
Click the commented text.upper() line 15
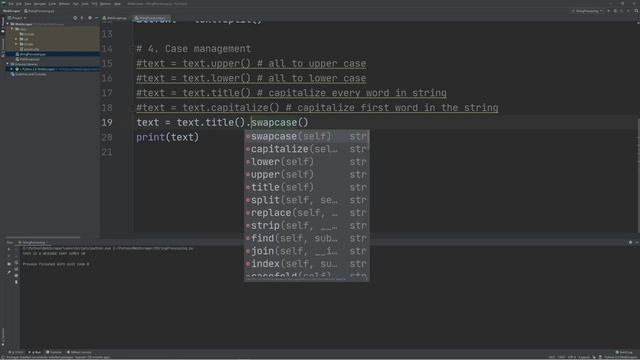click(x=251, y=63)
